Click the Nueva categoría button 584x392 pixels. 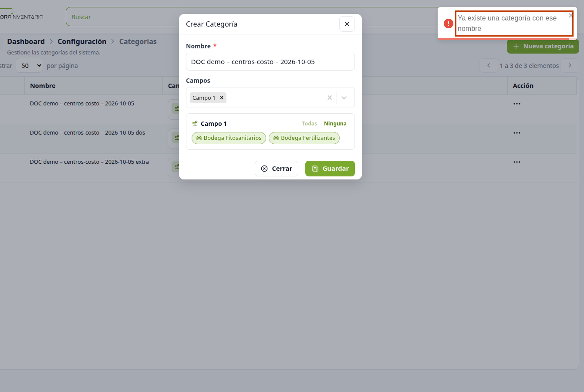[543, 46]
